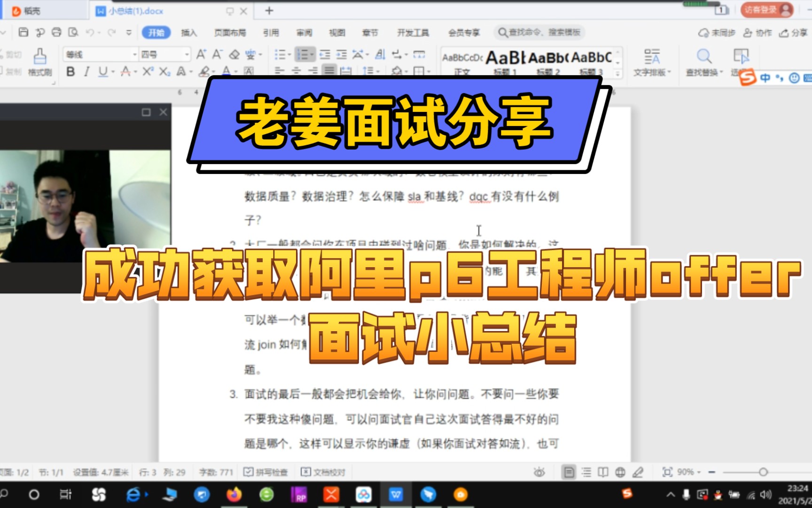Expand the strikethrough/font color A dropdown arrow

pos(135,71)
